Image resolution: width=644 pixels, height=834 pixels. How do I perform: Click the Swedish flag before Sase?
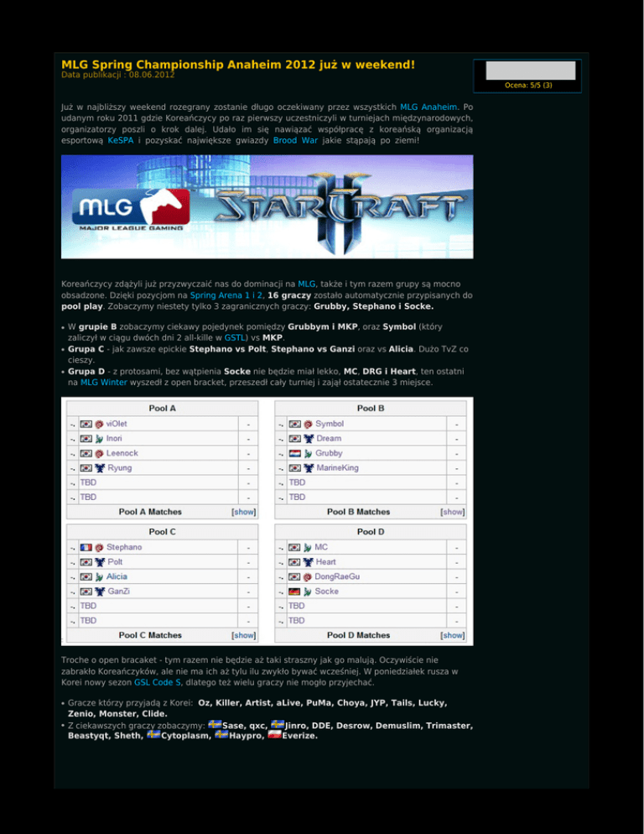(215, 725)
